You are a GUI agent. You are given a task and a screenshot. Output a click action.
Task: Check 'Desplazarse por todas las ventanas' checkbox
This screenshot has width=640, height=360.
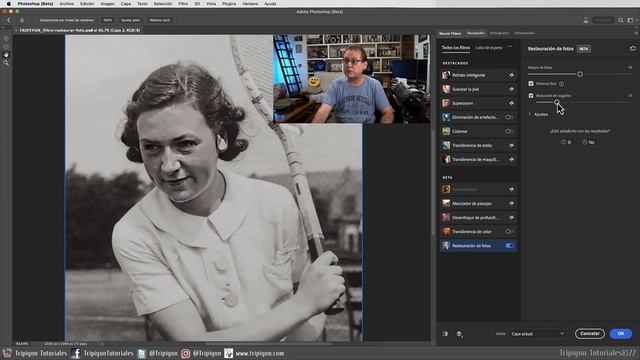click(36, 20)
